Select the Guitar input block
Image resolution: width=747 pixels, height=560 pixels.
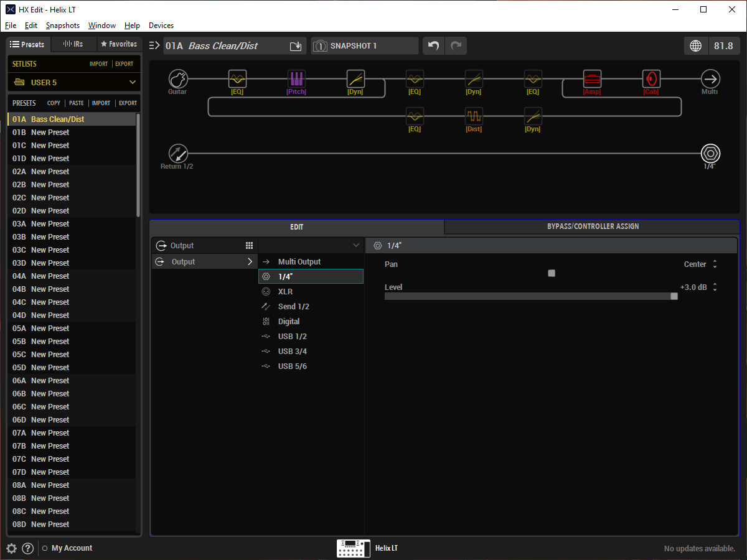tap(178, 79)
